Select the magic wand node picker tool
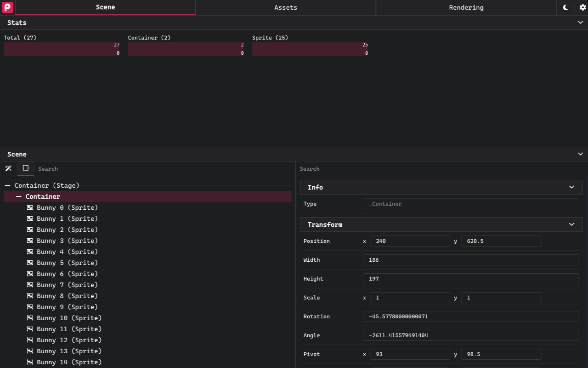This screenshot has width=588, height=368. click(8, 168)
